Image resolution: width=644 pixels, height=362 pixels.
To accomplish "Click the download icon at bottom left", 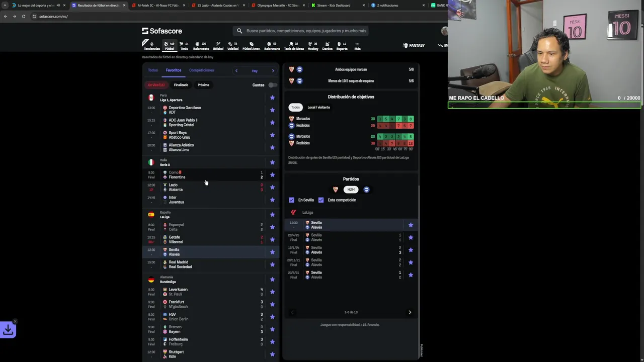I will (8, 330).
